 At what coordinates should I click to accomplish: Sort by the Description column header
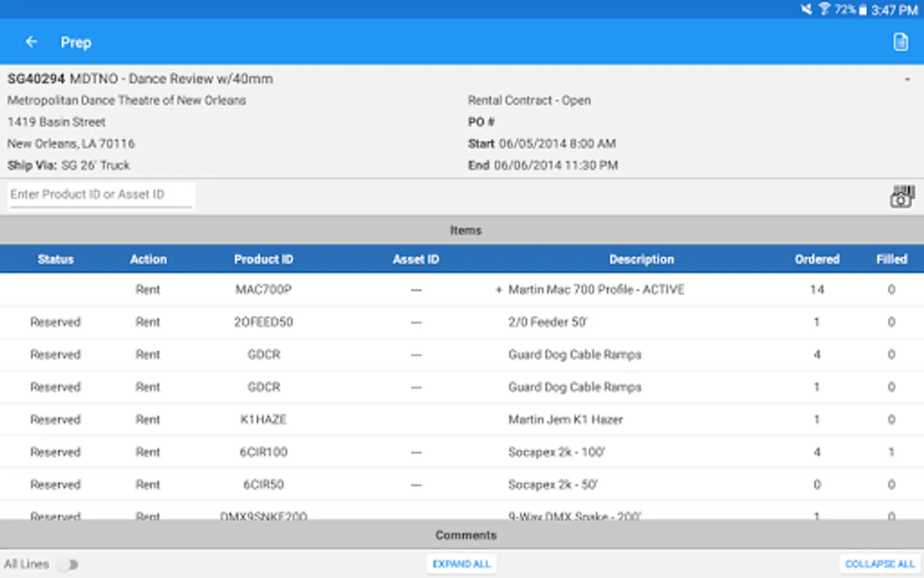(642, 259)
